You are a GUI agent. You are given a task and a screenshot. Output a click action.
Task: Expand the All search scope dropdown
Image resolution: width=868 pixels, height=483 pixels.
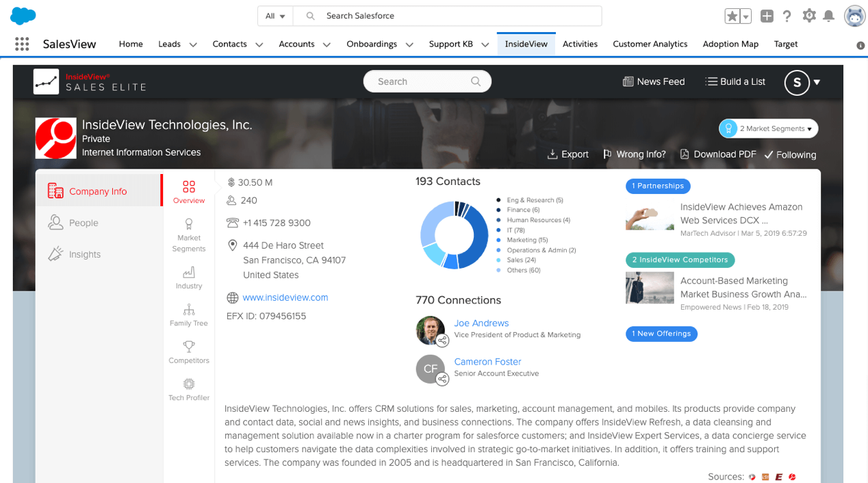[275, 16]
